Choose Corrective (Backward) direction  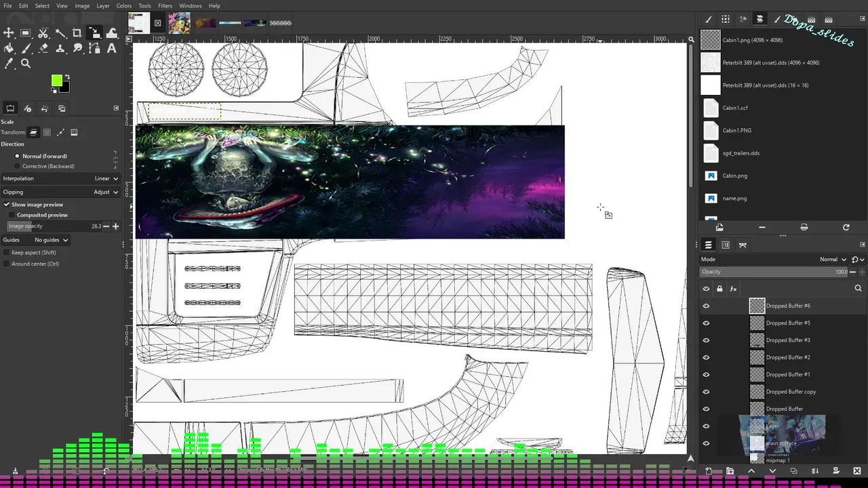tap(45, 166)
